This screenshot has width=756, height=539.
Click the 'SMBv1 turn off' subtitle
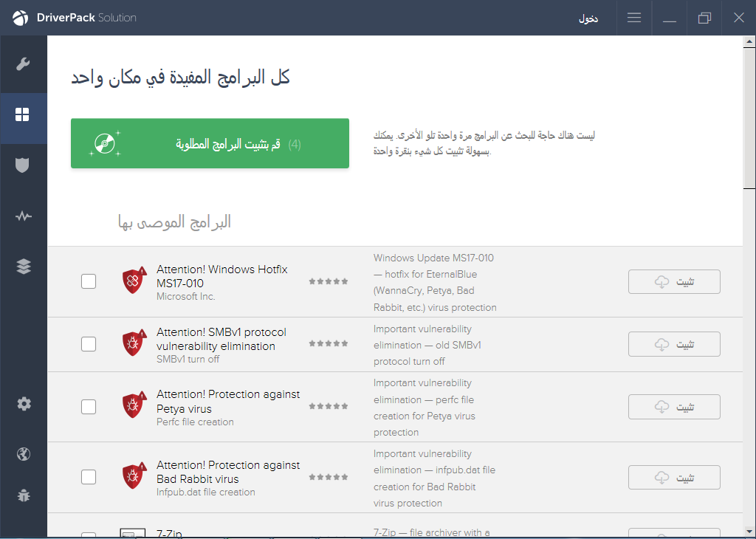click(x=188, y=359)
